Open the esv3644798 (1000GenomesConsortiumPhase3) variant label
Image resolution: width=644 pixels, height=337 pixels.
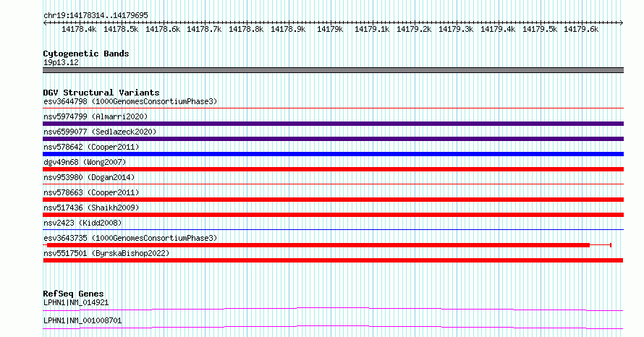130,101
